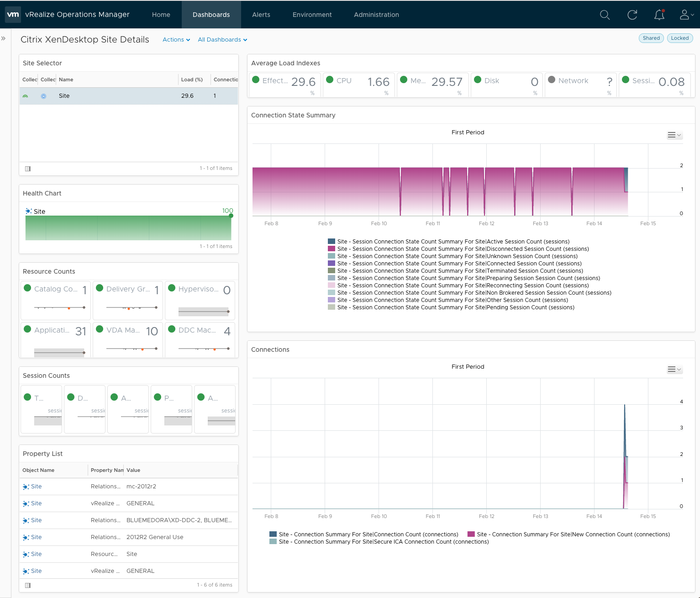Viewport: 700px width, 598px height.
Task: Toggle Secure ICA Connection Count legend entry
Action: pos(379,542)
